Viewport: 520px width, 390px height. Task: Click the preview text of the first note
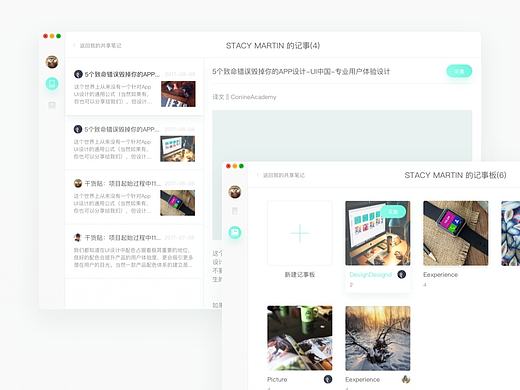pos(113,94)
